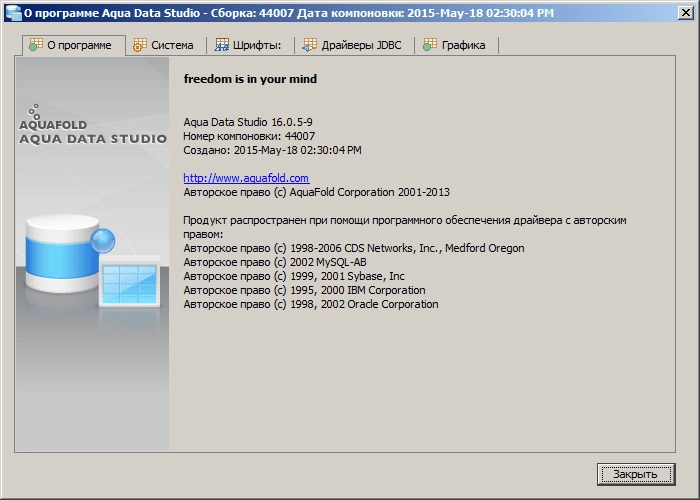The image size is (700, 500).
Task: Open the Шрифты: tab
Action: click(x=250, y=45)
